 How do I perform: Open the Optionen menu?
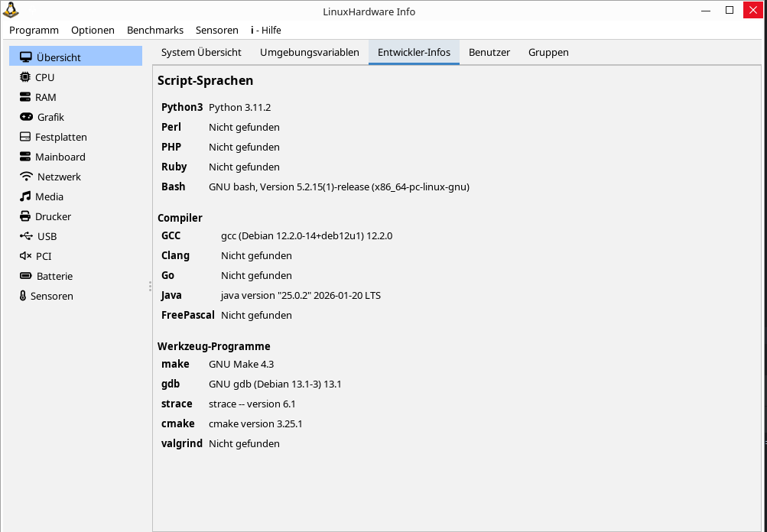click(x=93, y=30)
